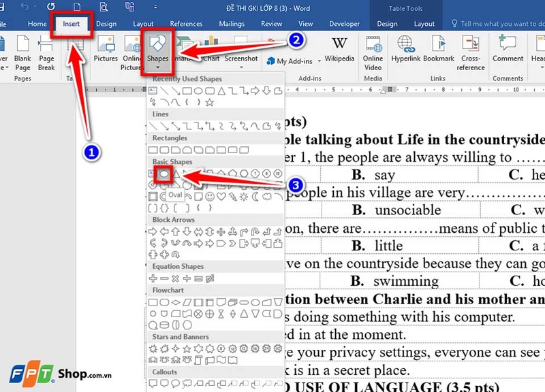Open Wikipedia add-in
The image size is (545, 392).
point(339,49)
